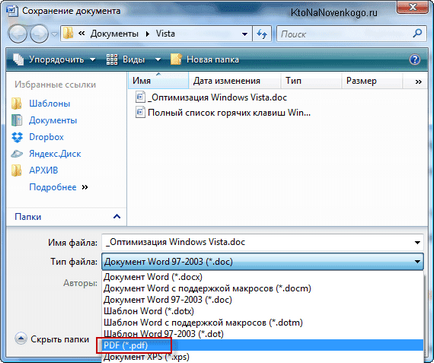
Task: Show more favorites via Подробнее »
Action: click(58, 187)
